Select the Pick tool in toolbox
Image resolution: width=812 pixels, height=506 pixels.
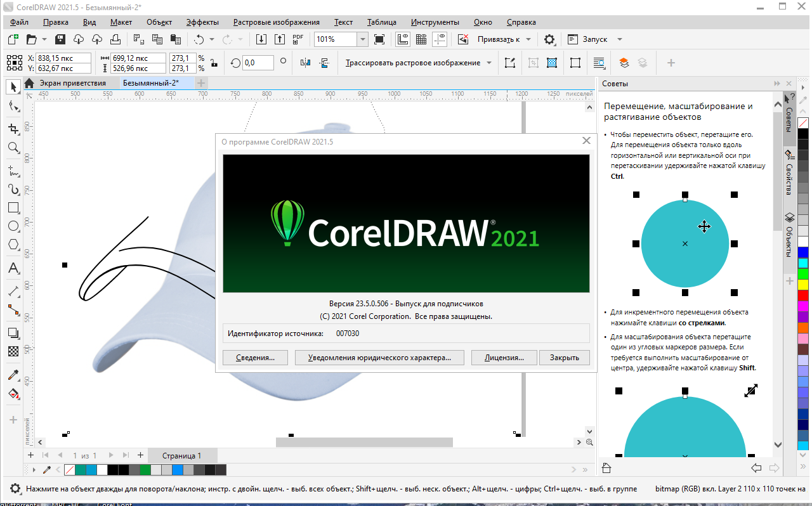pos(13,87)
